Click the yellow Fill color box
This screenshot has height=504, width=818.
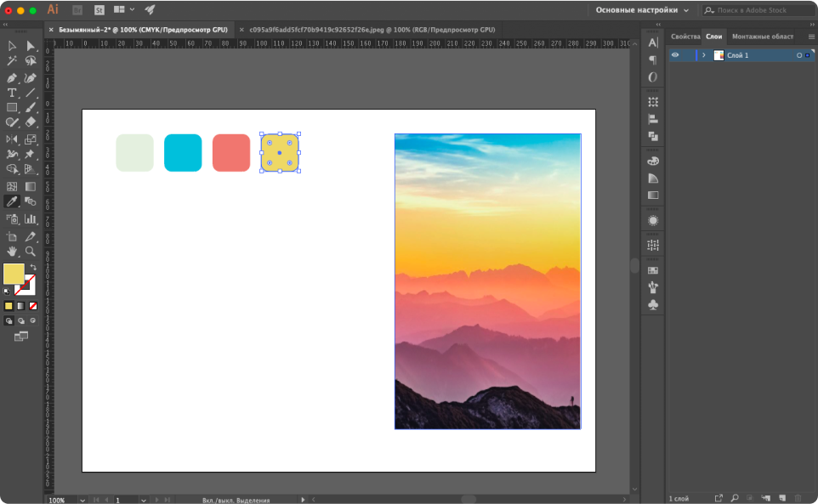(x=14, y=275)
